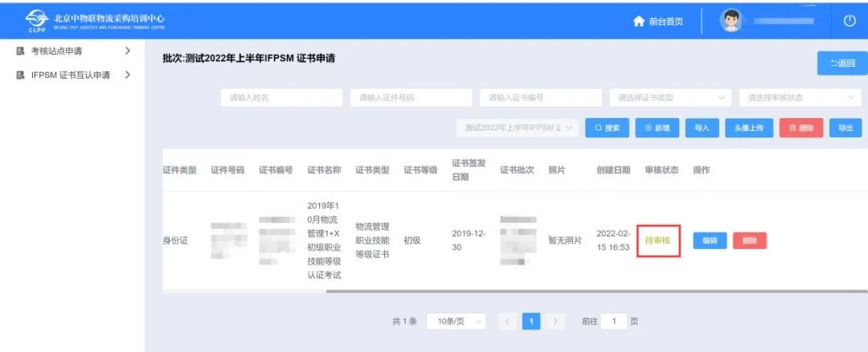Open the 考核站点申请 sidebar menu
The width and height of the screenshot is (868, 352).
[x=72, y=51]
